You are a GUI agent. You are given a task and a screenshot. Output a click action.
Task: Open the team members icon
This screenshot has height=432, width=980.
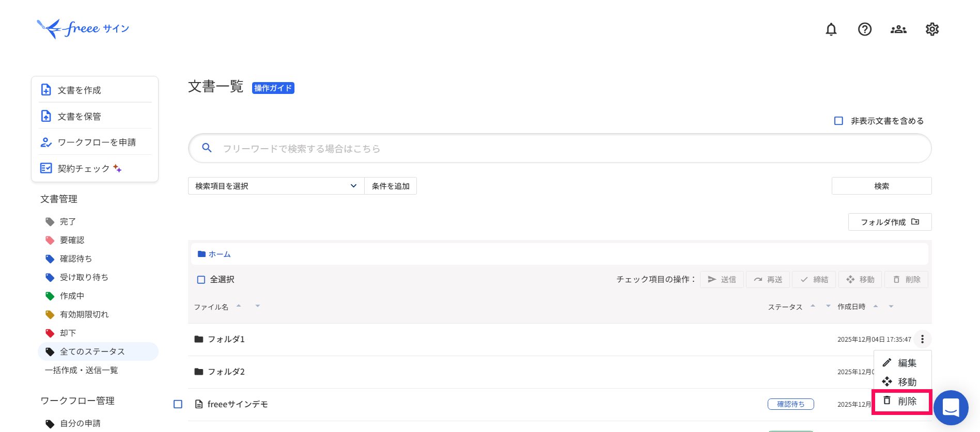898,29
